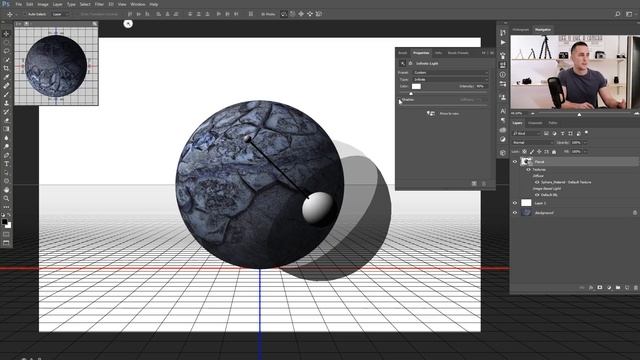Open the light Type dropdown
This screenshot has width=640, height=360.
pyautogui.click(x=451, y=79)
